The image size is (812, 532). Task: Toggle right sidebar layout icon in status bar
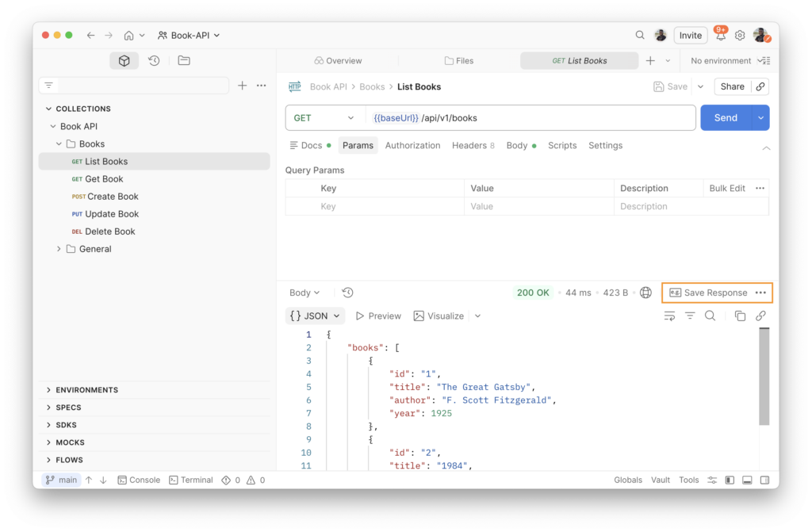(x=765, y=480)
